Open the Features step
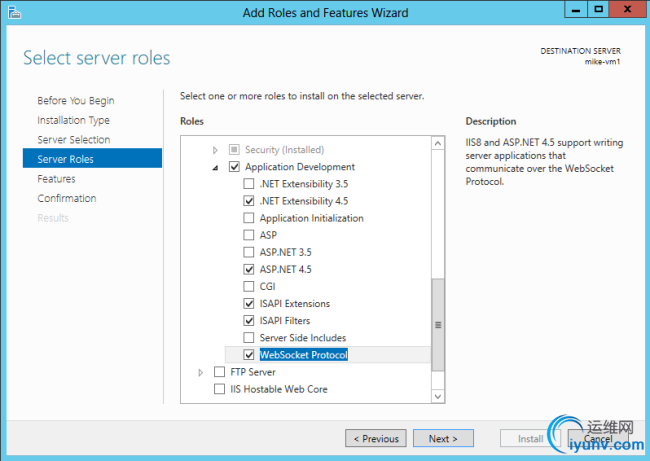The width and height of the screenshot is (650, 461). coord(56,179)
